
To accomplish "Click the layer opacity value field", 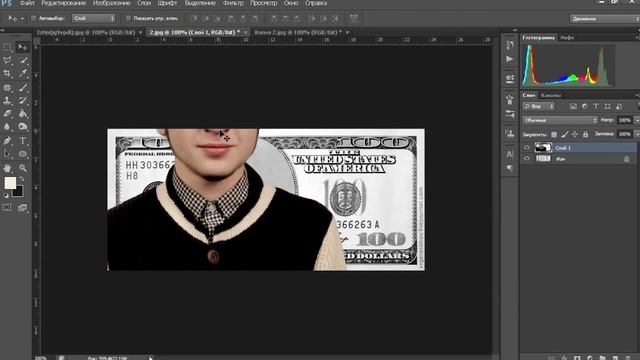I will point(624,120).
